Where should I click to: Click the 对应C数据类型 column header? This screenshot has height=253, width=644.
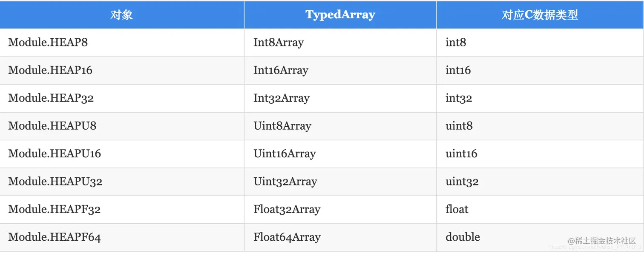tap(540, 15)
